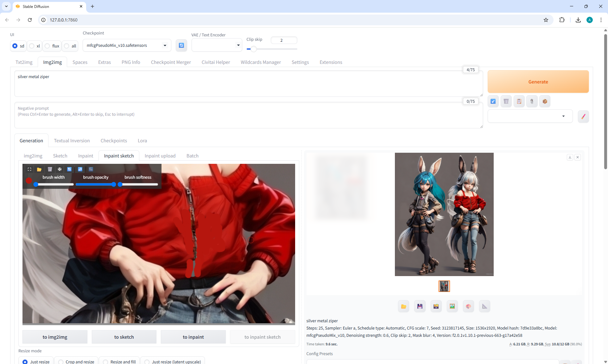Click the triangle ruler icon below output
608x364 pixels.
pyautogui.click(x=484, y=306)
